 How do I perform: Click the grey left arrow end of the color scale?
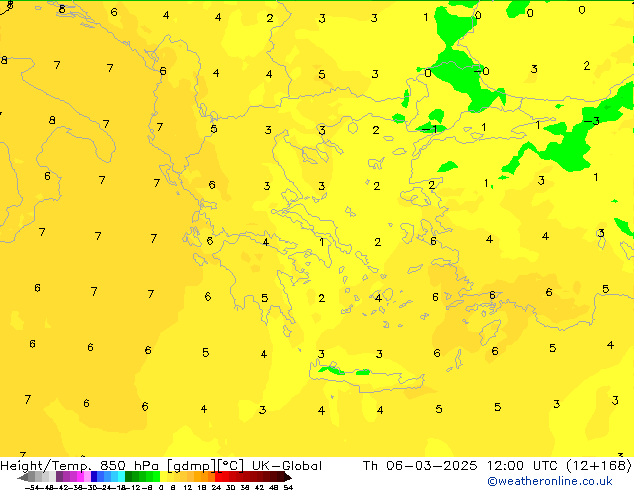coord(23,477)
